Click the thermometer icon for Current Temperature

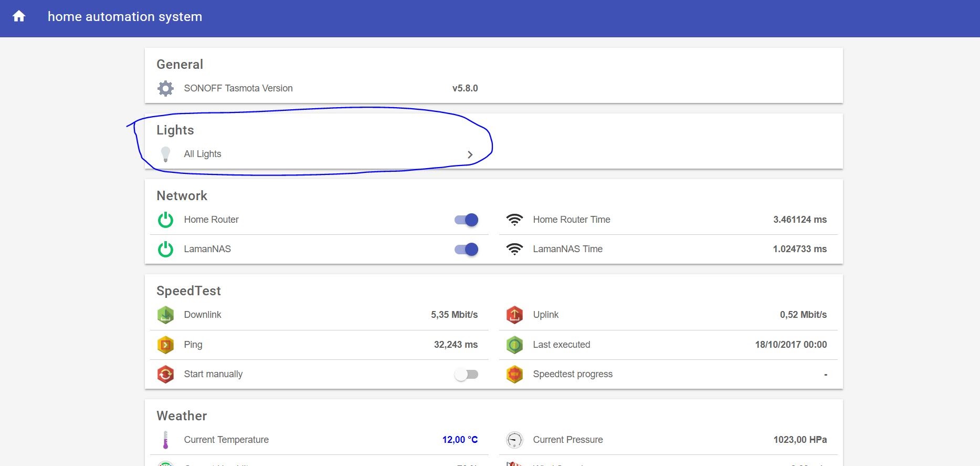(165, 440)
